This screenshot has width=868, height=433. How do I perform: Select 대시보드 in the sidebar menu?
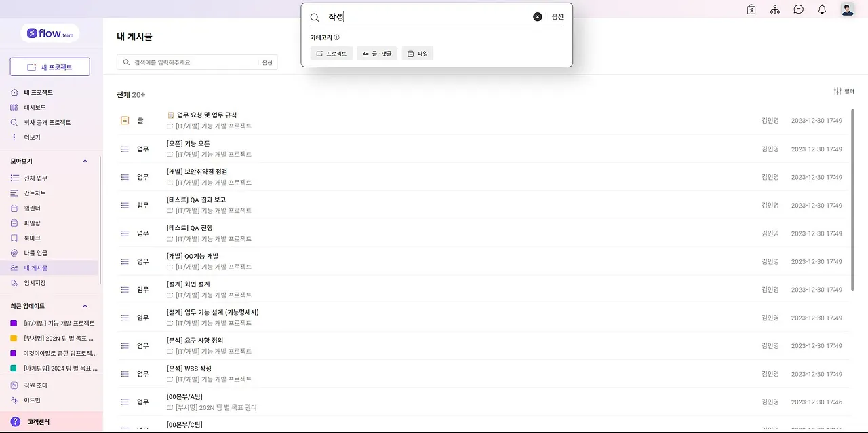click(36, 107)
